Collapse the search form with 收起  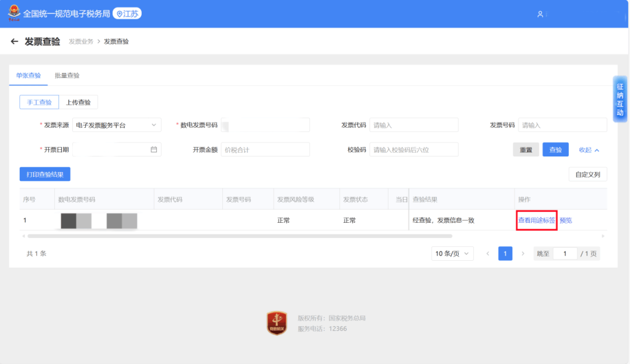click(x=589, y=150)
